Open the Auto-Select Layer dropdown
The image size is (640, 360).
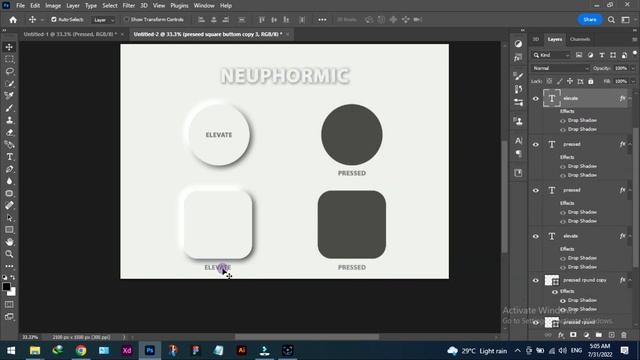[104, 20]
